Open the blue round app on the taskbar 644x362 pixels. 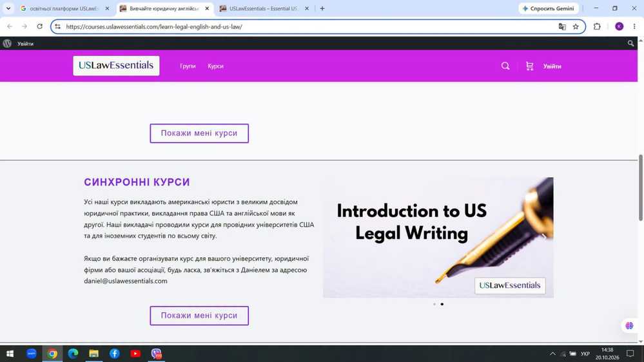(31, 354)
